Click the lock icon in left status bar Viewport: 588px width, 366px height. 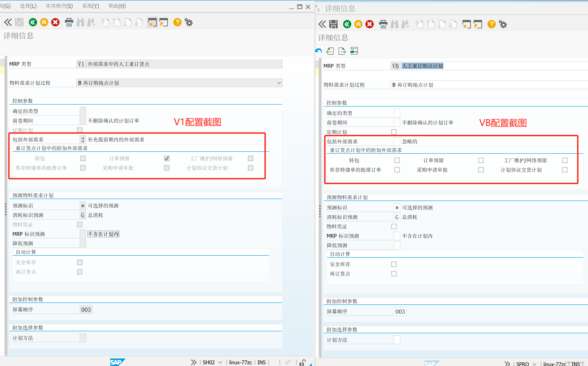[302, 362]
